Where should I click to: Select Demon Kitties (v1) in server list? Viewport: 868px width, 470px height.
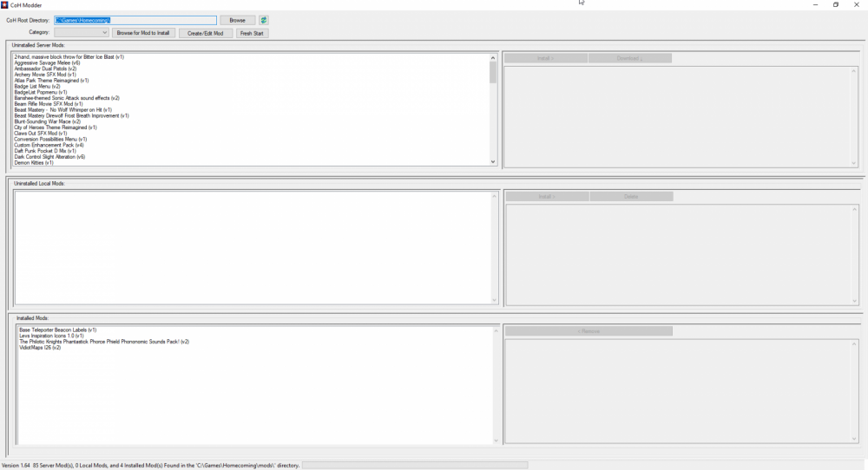[x=34, y=162]
